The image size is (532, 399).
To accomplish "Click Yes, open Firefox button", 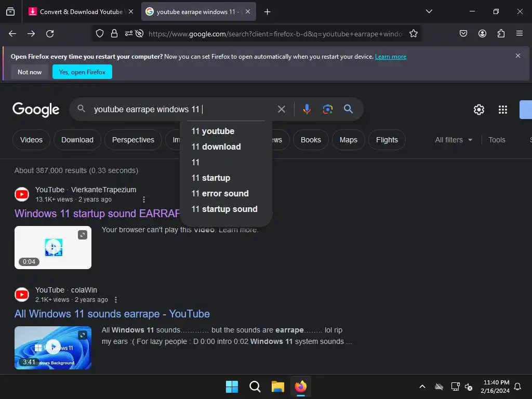I will click(x=82, y=72).
